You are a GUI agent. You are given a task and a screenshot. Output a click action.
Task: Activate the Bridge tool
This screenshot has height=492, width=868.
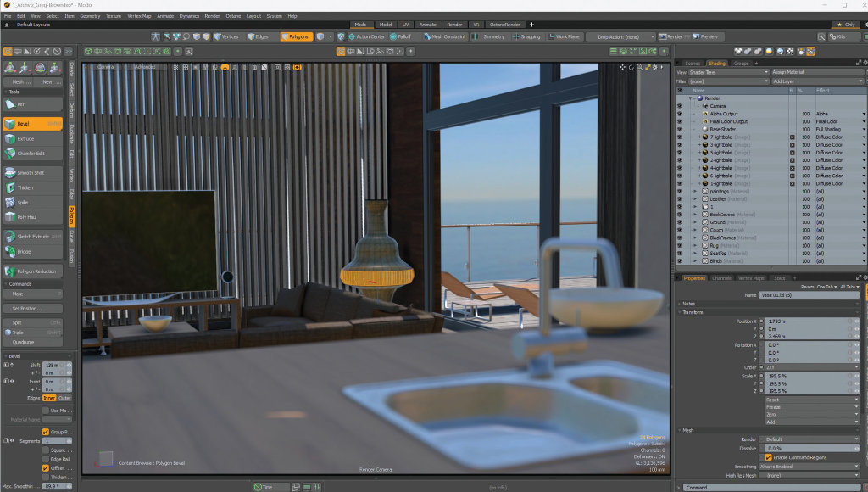point(33,252)
